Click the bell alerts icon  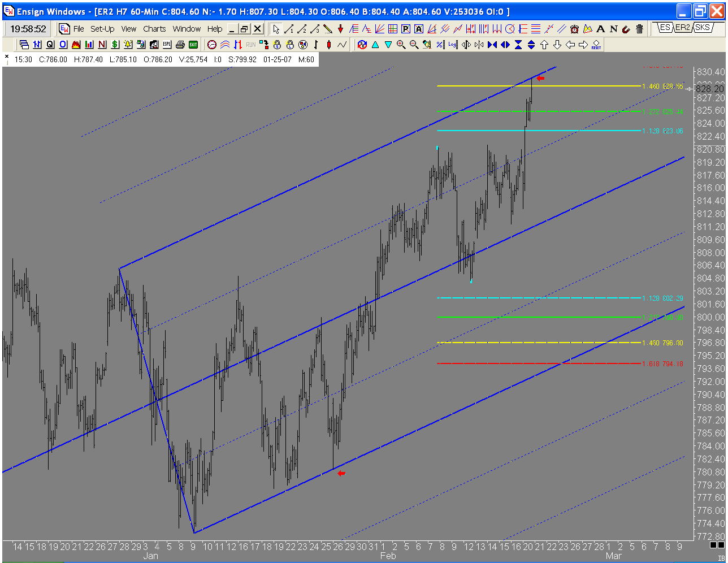point(128,45)
